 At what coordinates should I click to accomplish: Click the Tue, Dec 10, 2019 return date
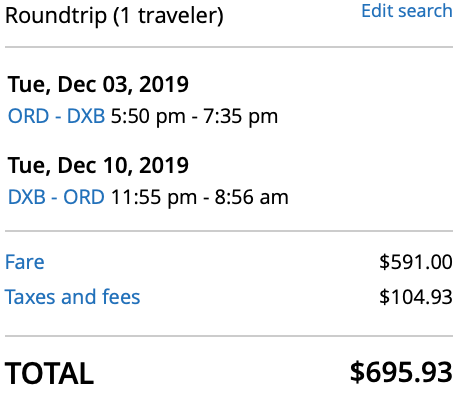click(98, 165)
